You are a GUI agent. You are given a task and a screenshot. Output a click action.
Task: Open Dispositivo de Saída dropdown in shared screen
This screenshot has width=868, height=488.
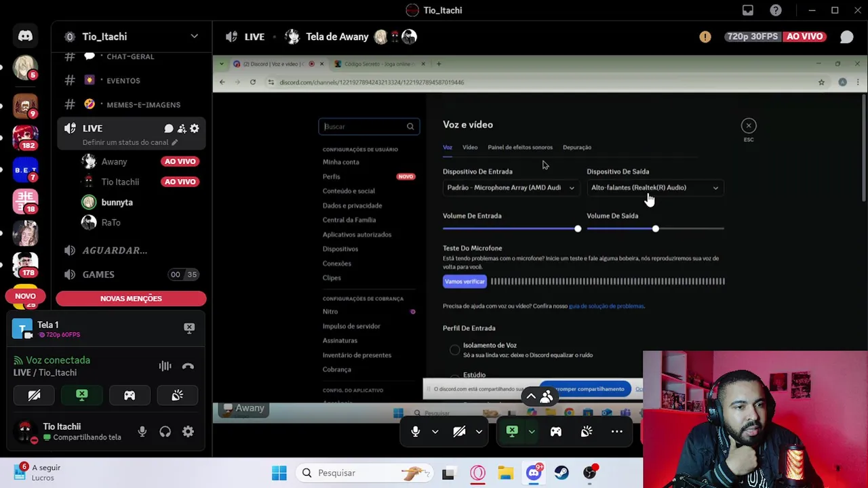coord(655,188)
